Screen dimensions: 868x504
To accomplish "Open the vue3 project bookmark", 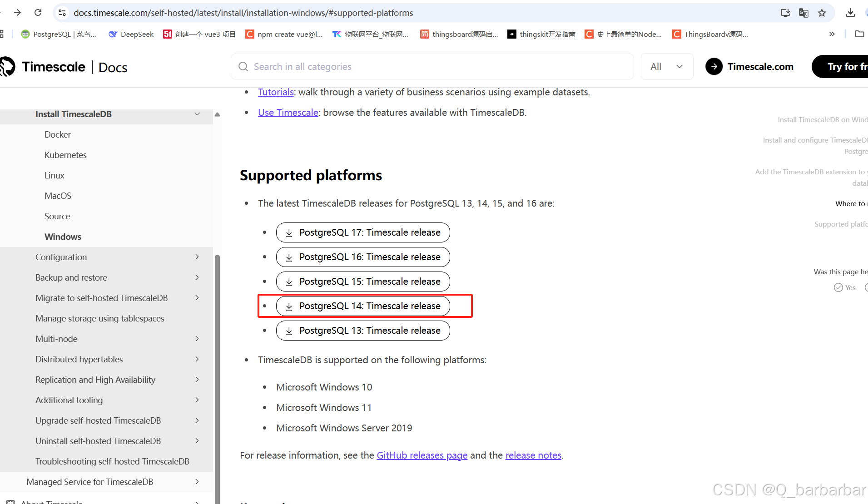I will [199, 34].
